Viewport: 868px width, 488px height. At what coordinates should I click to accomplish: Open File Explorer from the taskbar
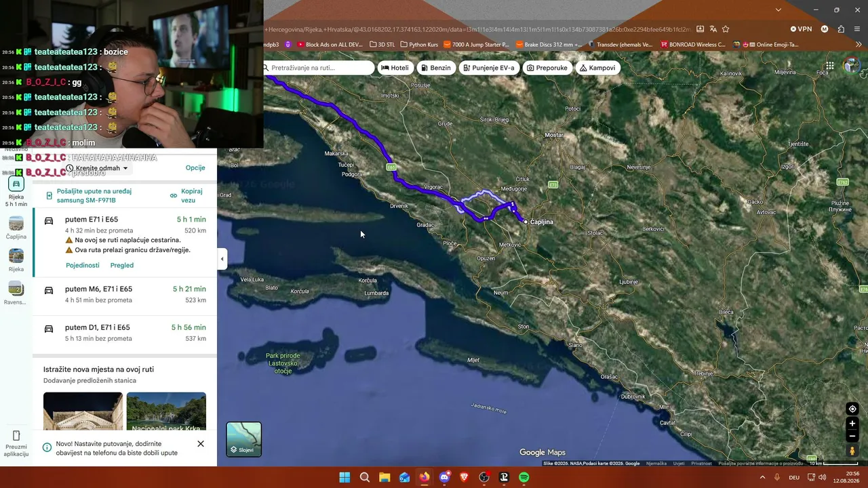tap(384, 477)
